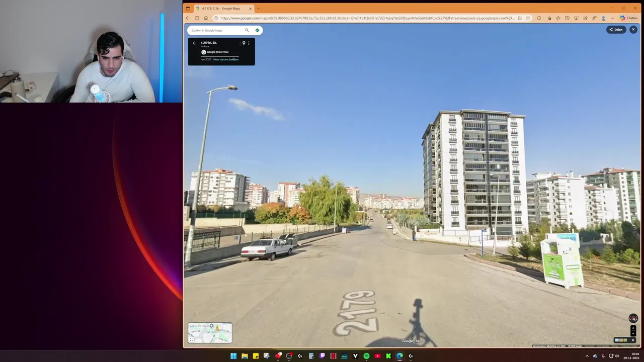Open the browser settings and more menu
The width and height of the screenshot is (644, 362).
(x=612, y=18)
